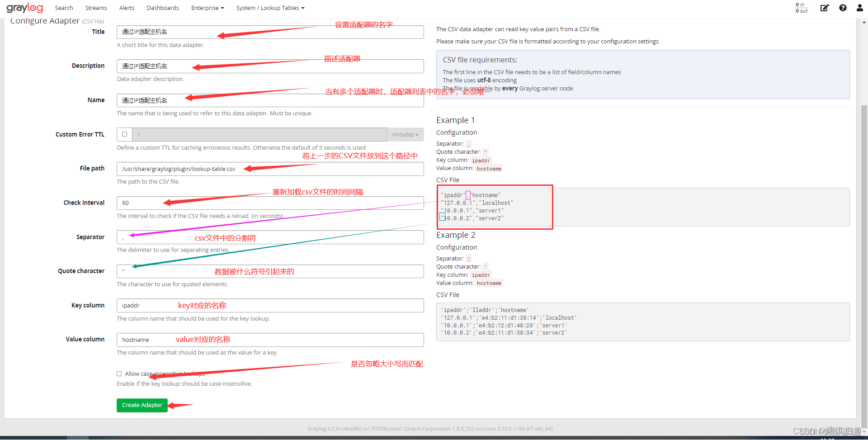The height and width of the screenshot is (440, 868).
Task: Enable the Custom Error TTL checkbox
Action: click(124, 134)
